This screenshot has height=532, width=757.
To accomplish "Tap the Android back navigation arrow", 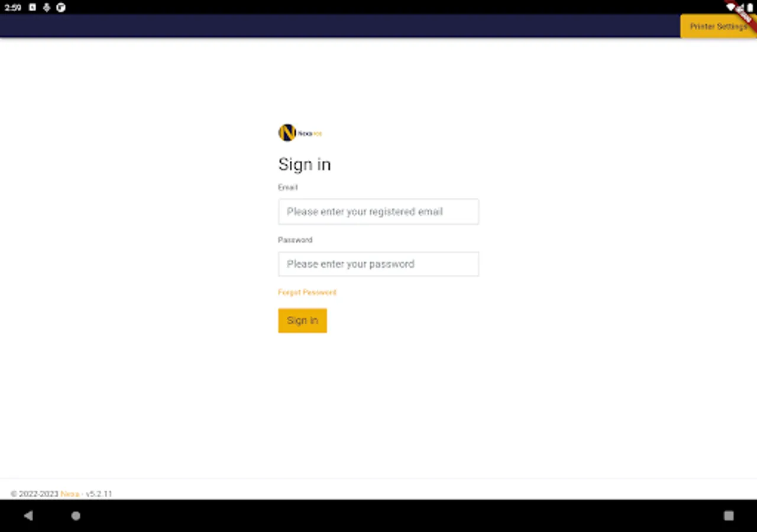I will 28,515.
